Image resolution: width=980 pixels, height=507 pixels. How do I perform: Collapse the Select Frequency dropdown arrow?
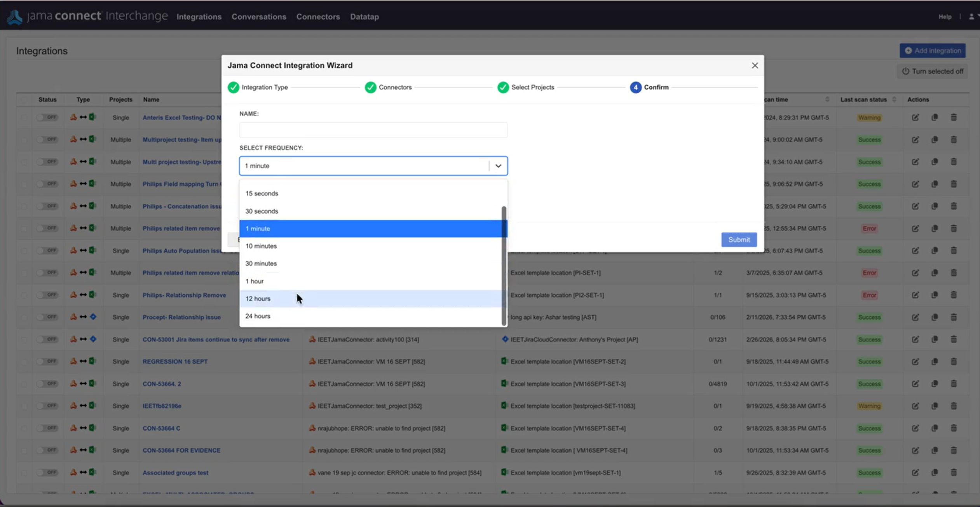point(498,166)
